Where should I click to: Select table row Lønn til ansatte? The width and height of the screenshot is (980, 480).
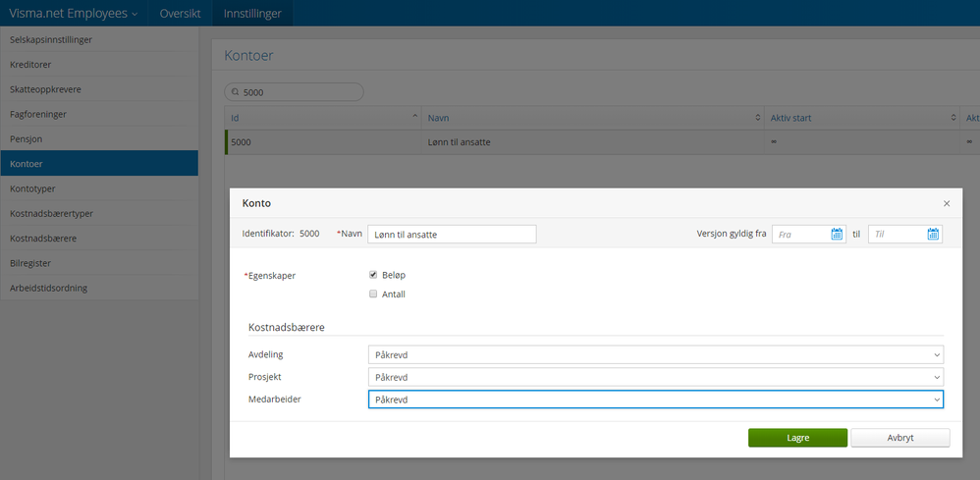602,142
